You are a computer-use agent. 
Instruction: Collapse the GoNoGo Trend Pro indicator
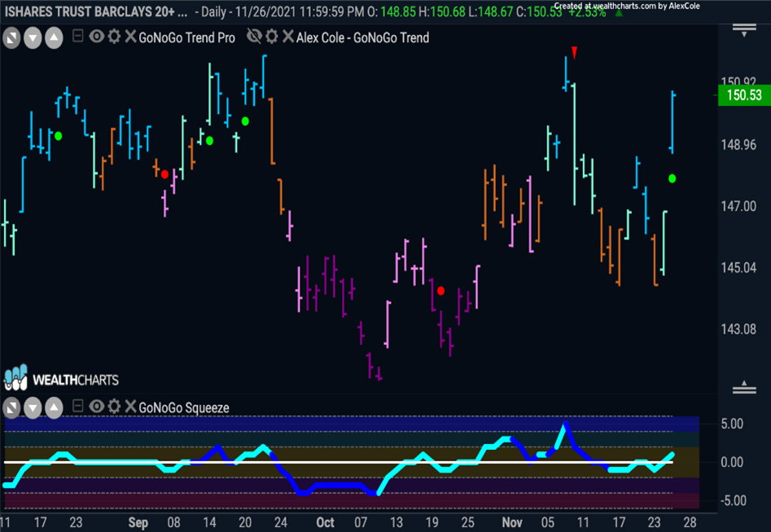click(x=77, y=36)
